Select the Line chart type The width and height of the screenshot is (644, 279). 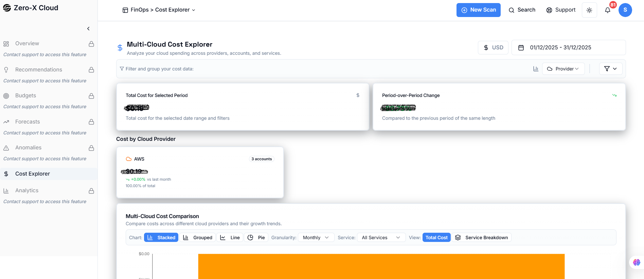point(230,237)
